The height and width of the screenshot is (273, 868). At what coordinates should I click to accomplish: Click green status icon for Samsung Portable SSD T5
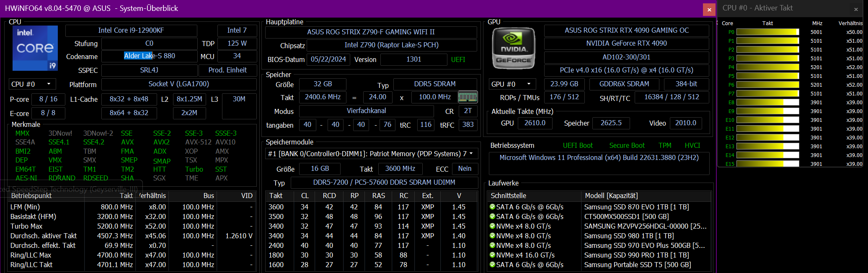click(x=492, y=265)
